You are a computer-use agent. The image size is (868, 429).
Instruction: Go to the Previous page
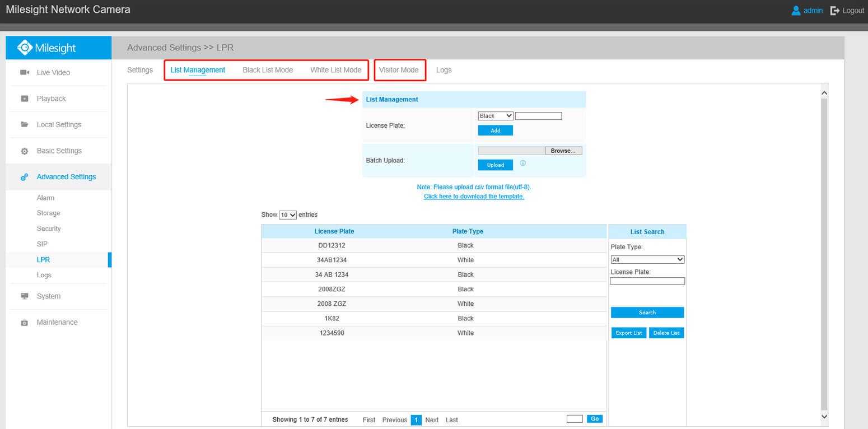click(395, 420)
